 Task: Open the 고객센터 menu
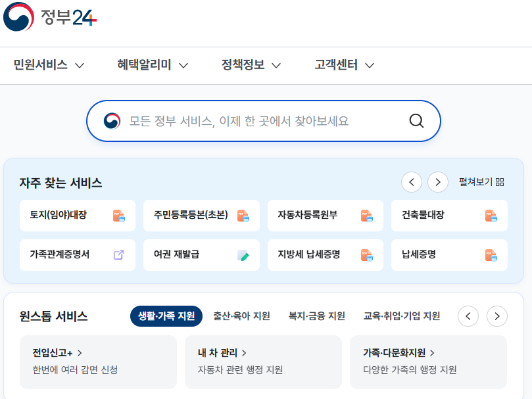point(339,65)
